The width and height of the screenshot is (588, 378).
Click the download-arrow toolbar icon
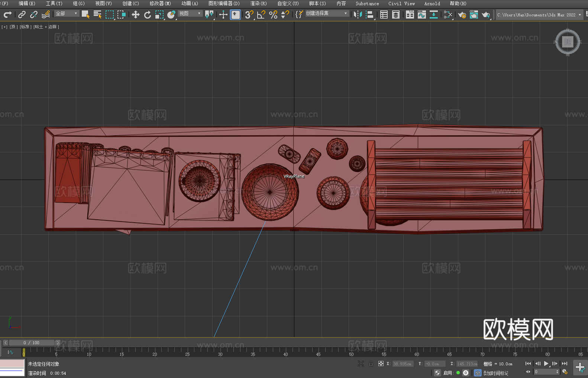coord(434,14)
